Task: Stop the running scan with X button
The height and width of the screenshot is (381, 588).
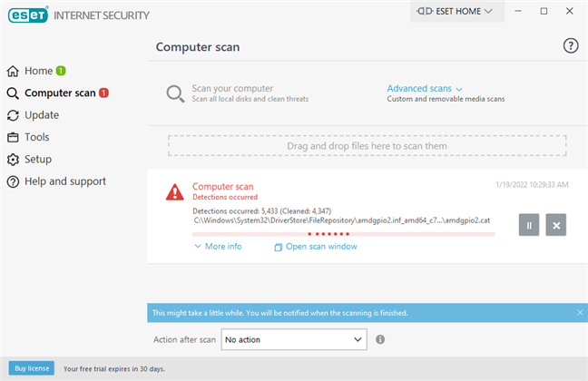Action: coord(555,225)
